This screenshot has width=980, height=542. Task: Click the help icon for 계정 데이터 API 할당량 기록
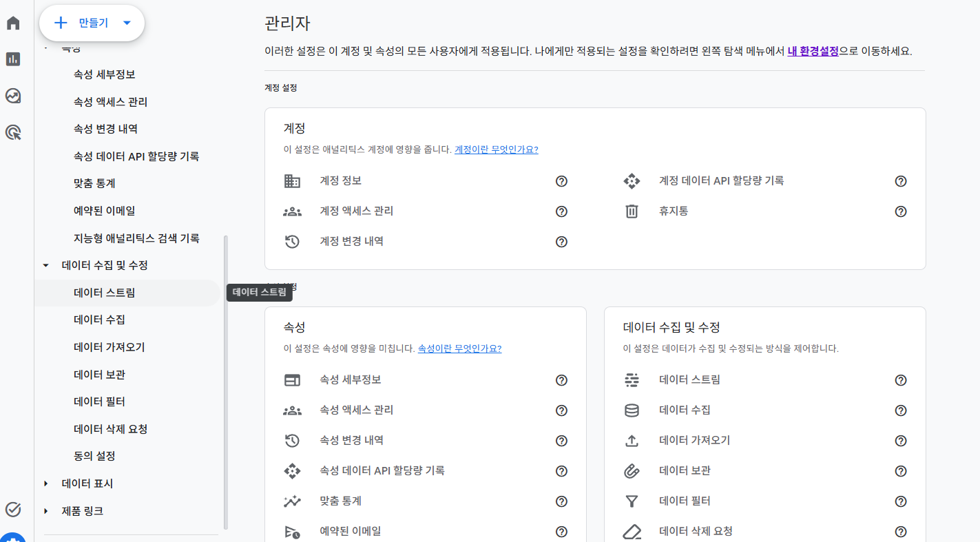(901, 181)
